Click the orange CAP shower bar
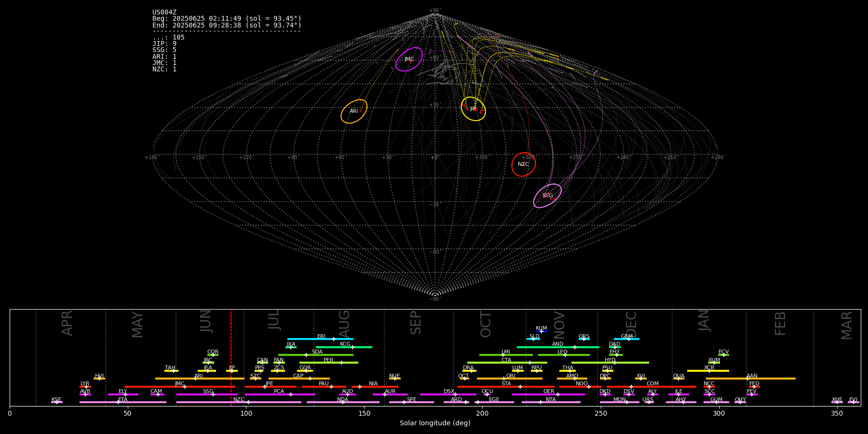Viewport: 868px width, 434px height. pyautogui.click(x=299, y=379)
